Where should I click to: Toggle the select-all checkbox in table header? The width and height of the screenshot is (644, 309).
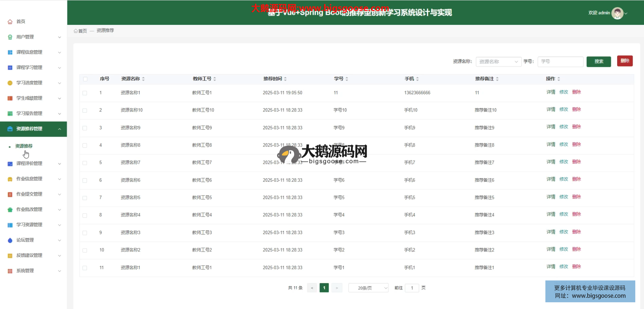[x=85, y=79]
